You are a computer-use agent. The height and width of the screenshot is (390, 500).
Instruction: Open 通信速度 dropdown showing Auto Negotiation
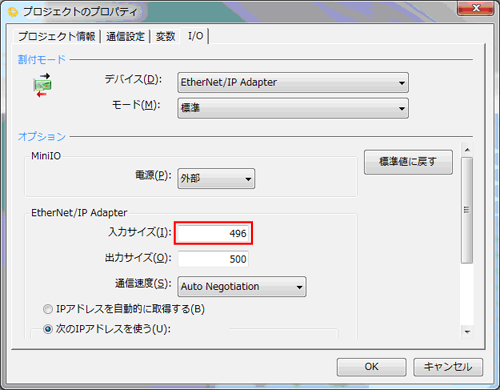coord(242,286)
